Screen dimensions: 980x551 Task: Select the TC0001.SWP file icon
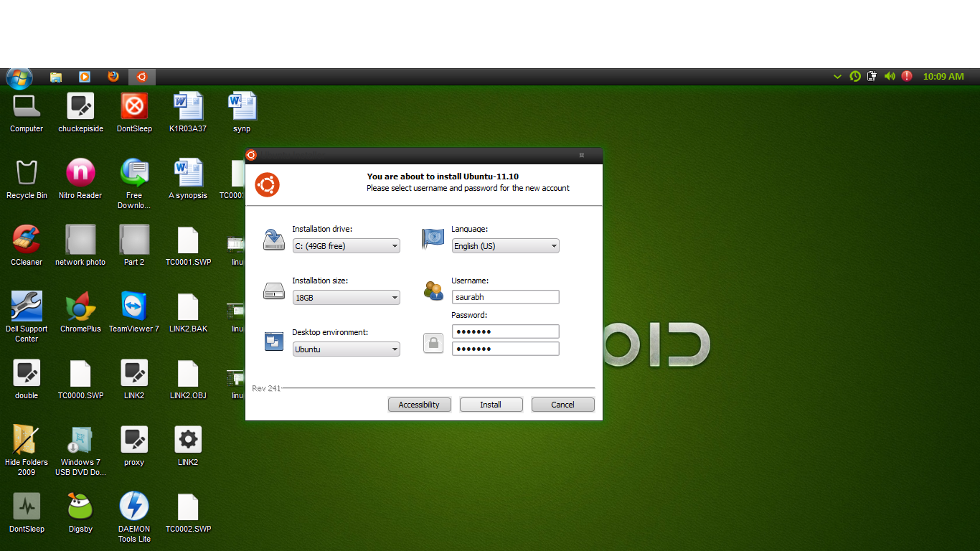pyautogui.click(x=188, y=246)
